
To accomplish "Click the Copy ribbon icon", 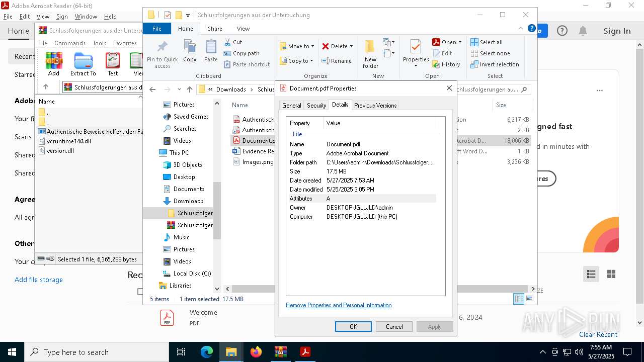I will point(190,51).
